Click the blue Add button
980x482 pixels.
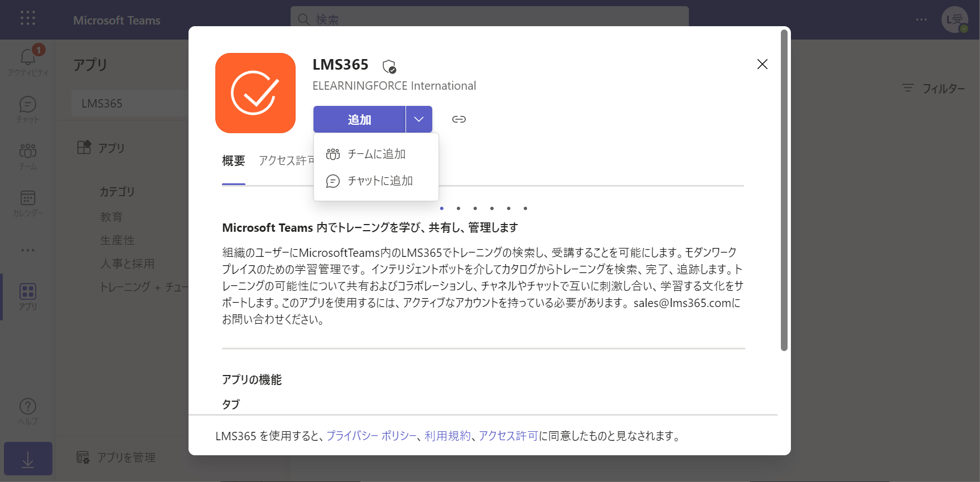click(359, 119)
